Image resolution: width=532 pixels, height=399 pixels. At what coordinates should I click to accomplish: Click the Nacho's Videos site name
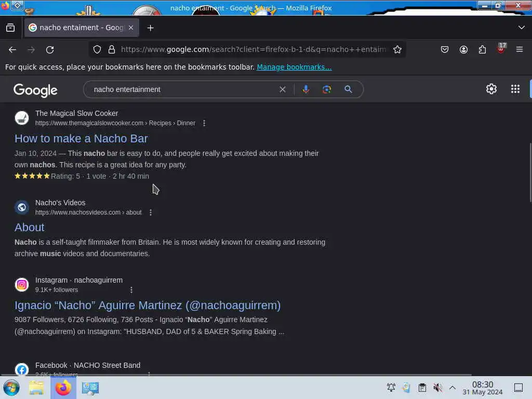[x=60, y=203]
